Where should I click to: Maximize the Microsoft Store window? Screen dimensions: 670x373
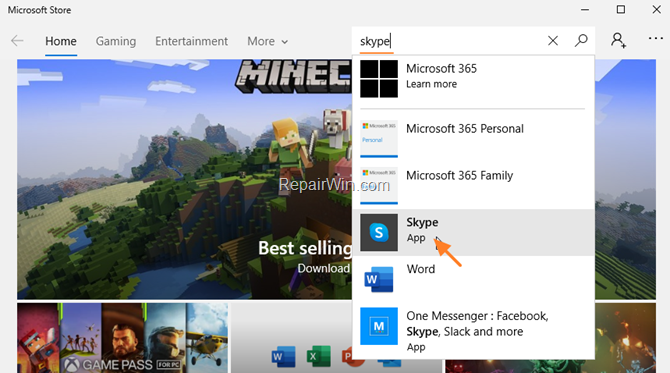click(x=621, y=9)
